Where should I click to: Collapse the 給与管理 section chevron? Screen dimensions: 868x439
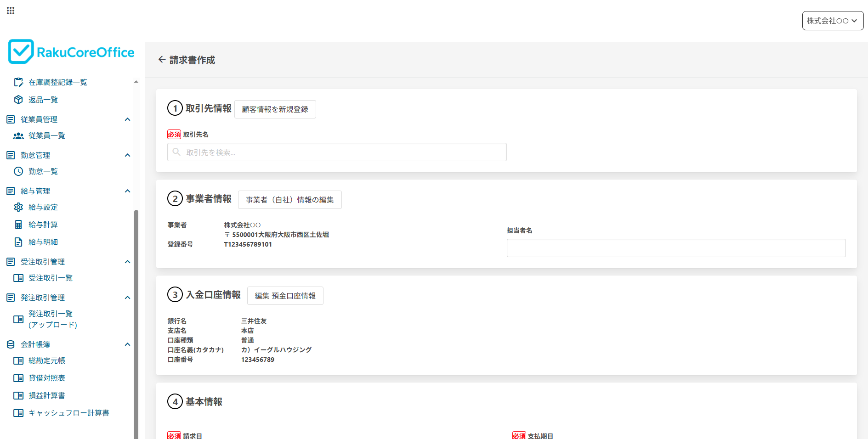click(128, 191)
